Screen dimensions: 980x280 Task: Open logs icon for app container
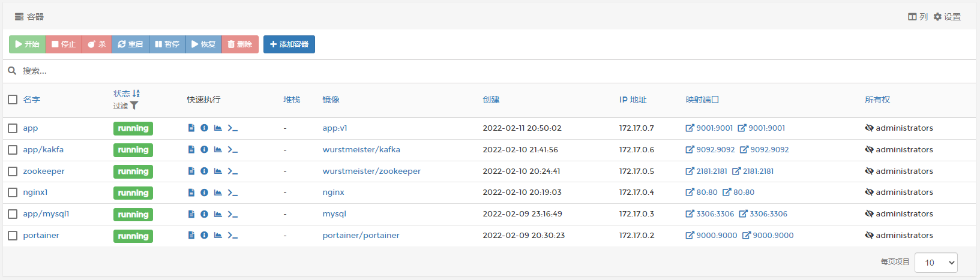(191, 128)
